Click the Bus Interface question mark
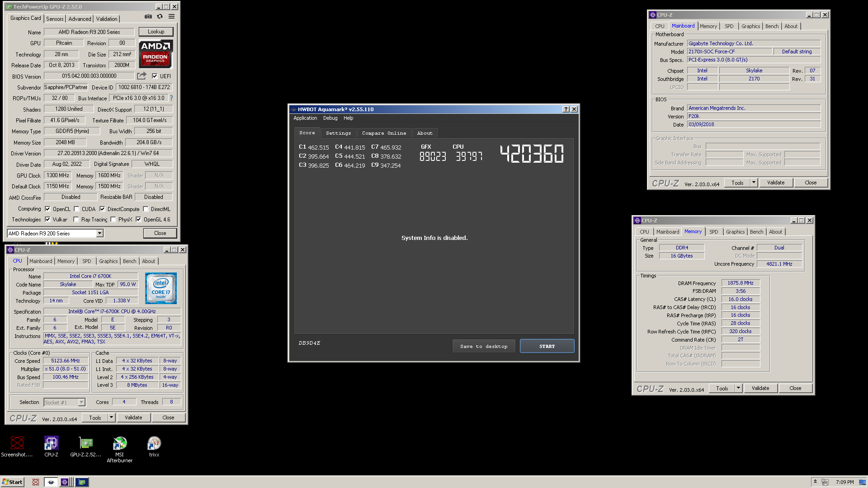The height and width of the screenshot is (488, 868). coord(171,98)
